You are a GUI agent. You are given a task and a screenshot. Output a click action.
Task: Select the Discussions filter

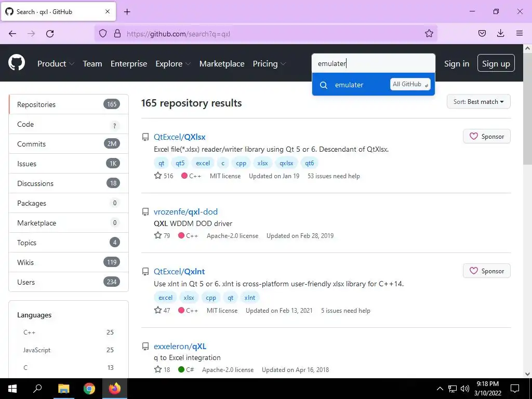(69, 183)
